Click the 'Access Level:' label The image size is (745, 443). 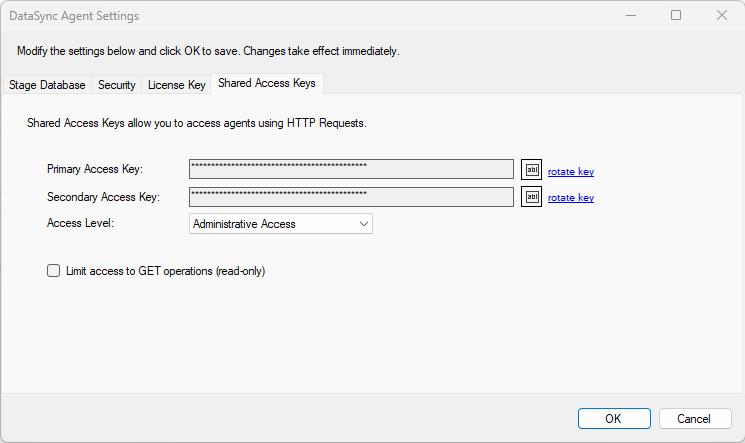[80, 223]
